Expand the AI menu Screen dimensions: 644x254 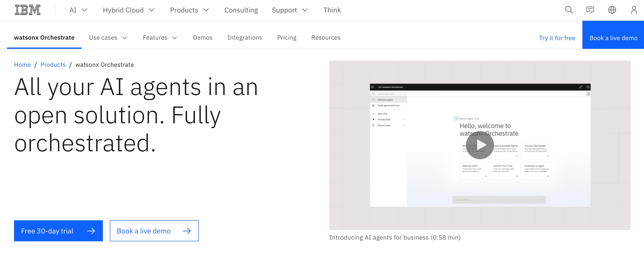coord(78,10)
